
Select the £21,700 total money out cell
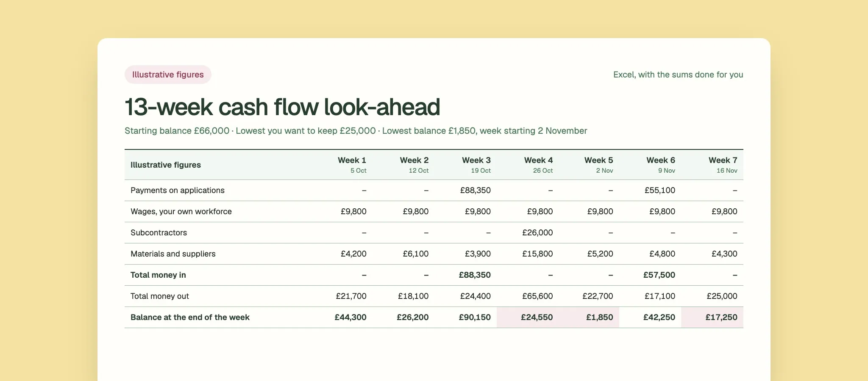point(341,296)
